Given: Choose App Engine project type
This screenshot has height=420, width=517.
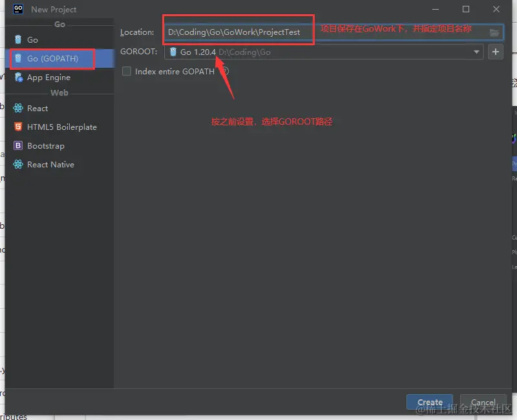Looking at the screenshot, I should (x=59, y=78).
